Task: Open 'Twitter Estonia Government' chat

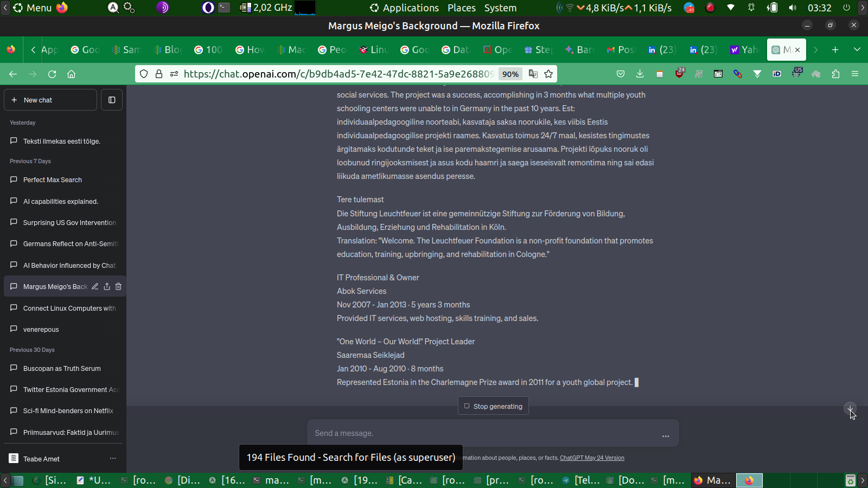Action: click(63, 389)
